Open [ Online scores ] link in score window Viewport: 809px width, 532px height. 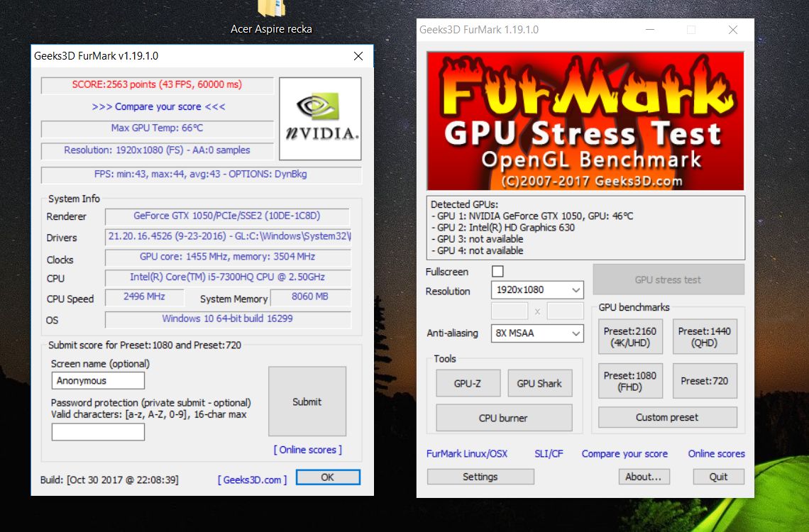click(307, 450)
